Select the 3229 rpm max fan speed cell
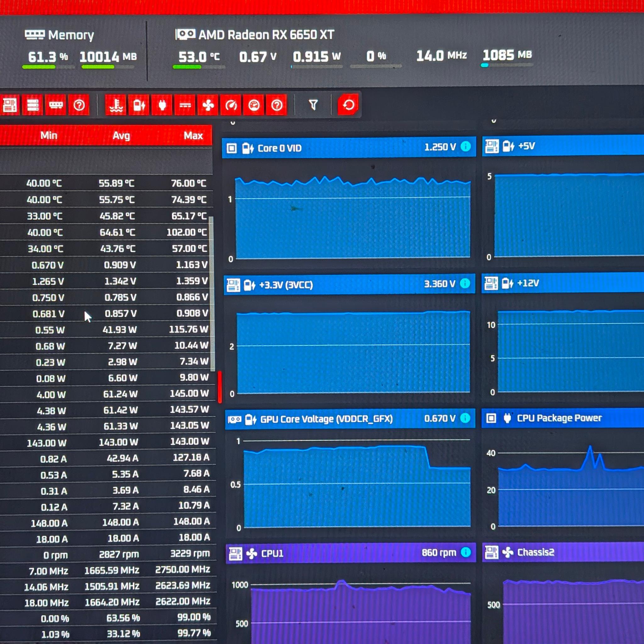Screen dimensions: 644x644 pos(190,553)
